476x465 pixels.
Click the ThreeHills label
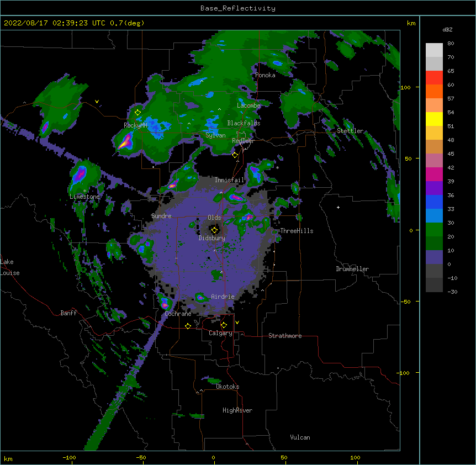coord(297,231)
